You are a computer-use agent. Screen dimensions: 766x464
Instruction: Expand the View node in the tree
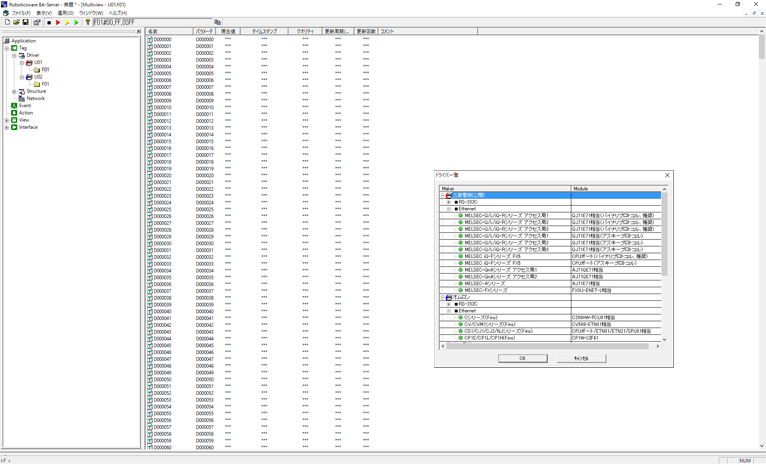(x=7, y=120)
